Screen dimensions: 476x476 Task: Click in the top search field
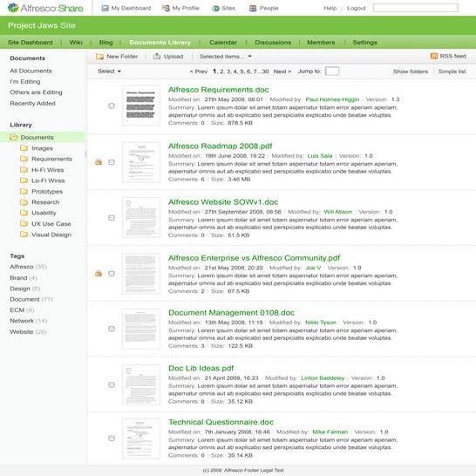click(x=415, y=8)
